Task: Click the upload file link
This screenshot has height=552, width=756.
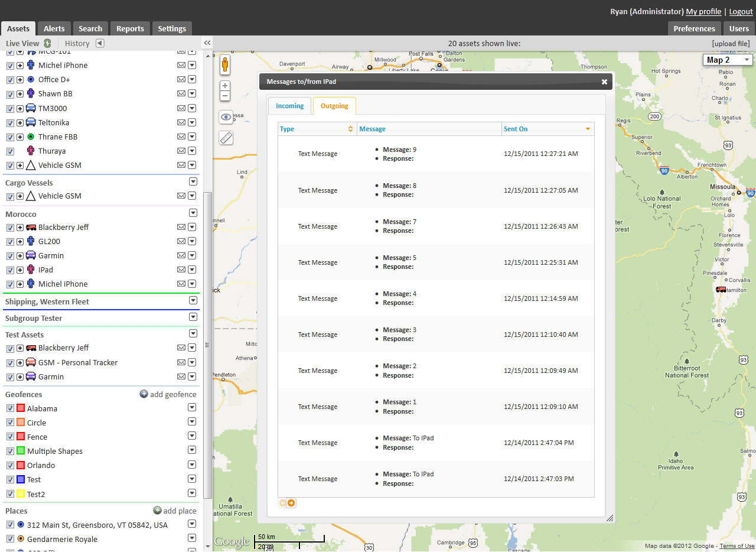Action: (731, 43)
